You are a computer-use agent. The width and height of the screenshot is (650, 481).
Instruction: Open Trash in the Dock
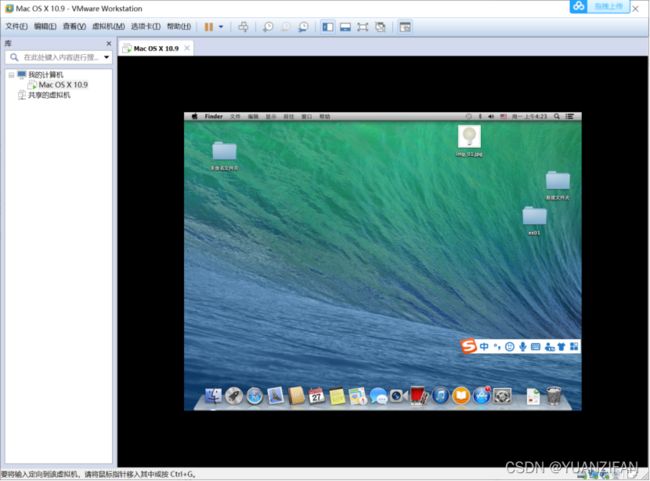coord(554,396)
